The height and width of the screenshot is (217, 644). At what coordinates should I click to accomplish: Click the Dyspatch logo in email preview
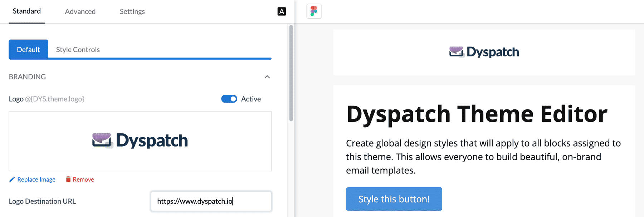[484, 52]
